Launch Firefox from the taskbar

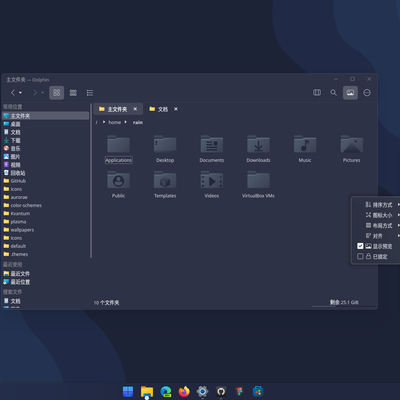pos(184,391)
